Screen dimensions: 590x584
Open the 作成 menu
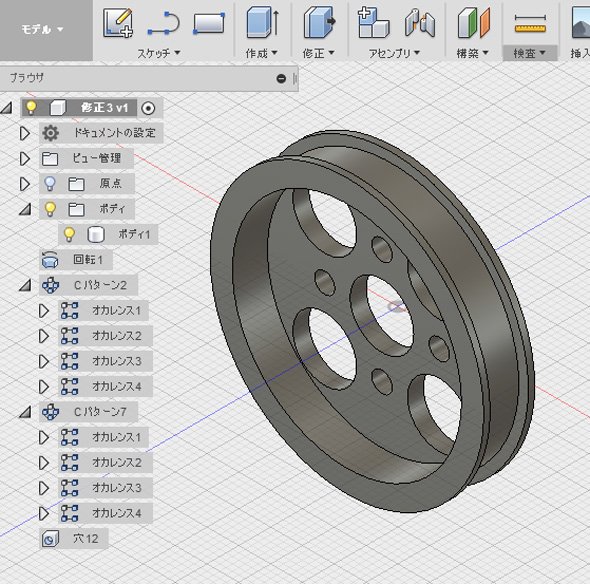pyautogui.click(x=262, y=53)
